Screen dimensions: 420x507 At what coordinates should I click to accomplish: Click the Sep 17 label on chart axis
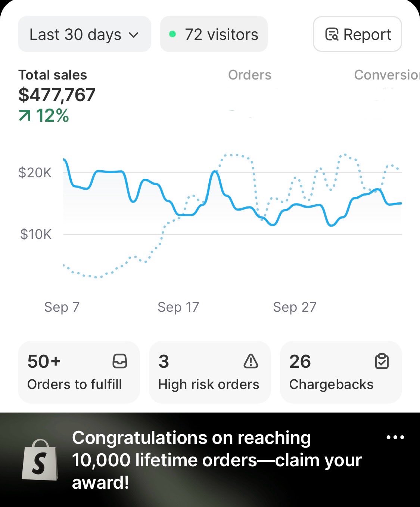coord(178,307)
